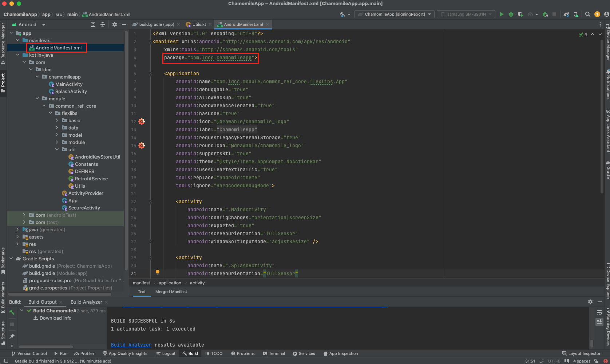Click the inspections widget showing 4 warnings
Image resolution: width=610 pixels, height=364 pixels.
coord(583,34)
